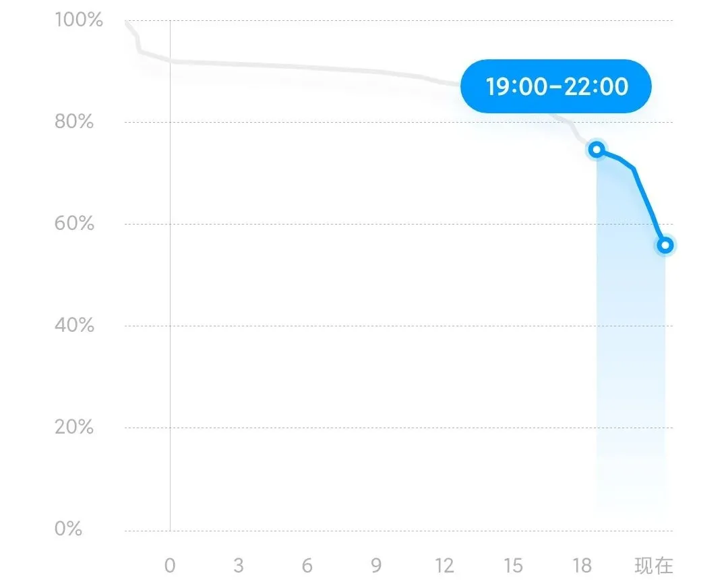728x586 pixels.
Task: Click the gray battery curve near midnight
Action: 170,61
